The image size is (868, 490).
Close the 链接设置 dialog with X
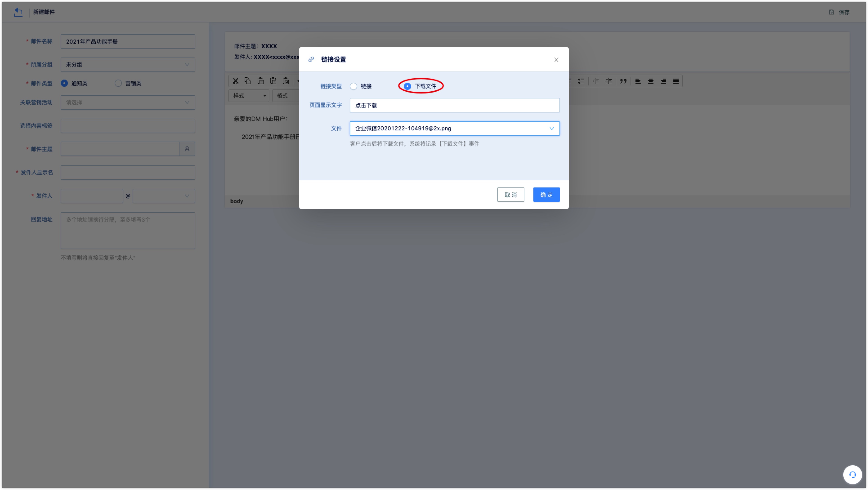(556, 60)
